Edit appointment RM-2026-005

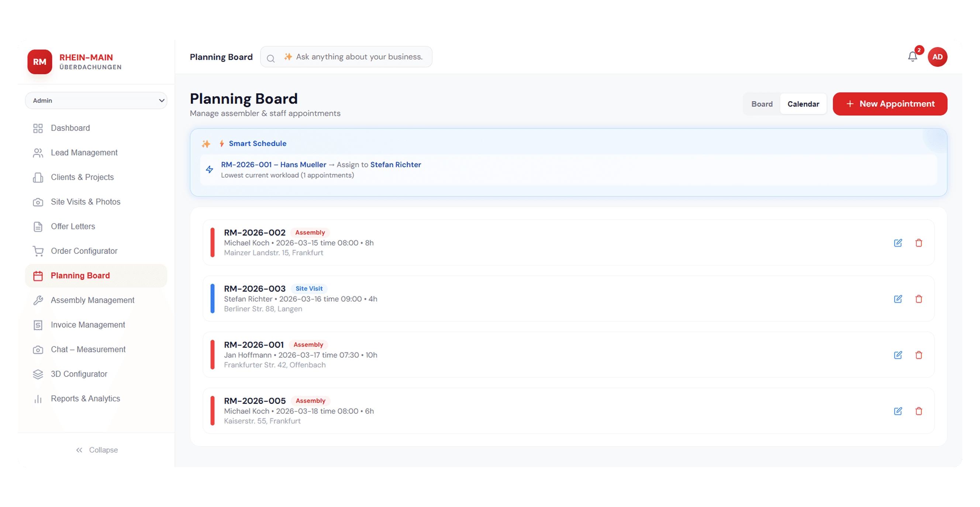click(898, 411)
